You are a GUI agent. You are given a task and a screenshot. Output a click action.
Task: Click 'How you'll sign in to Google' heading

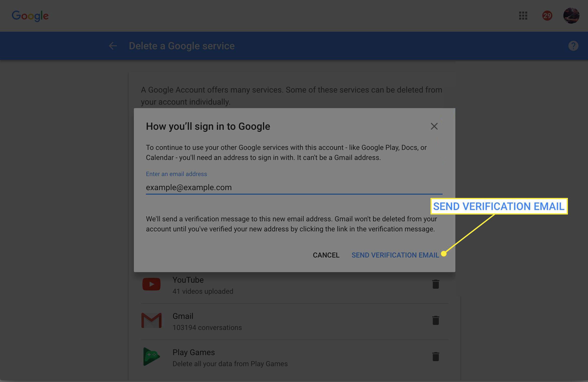tap(208, 126)
